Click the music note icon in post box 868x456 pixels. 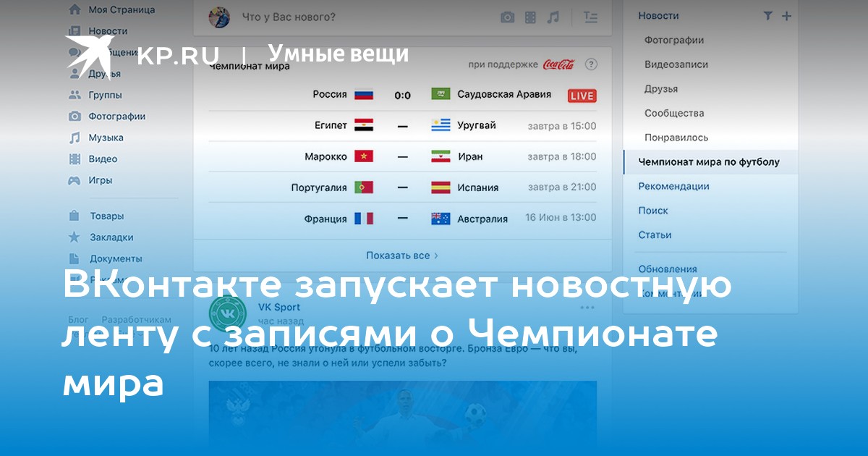point(553,17)
